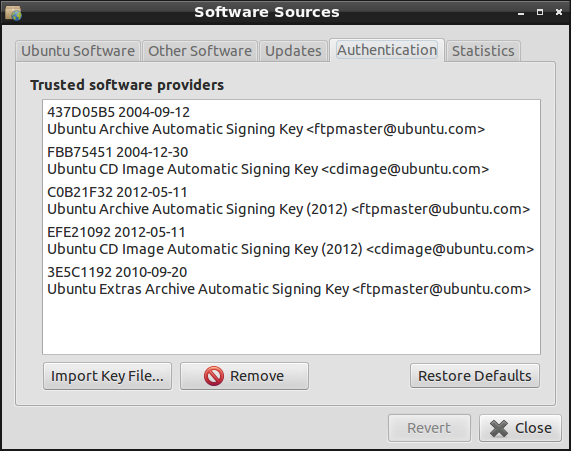
Task: Select key EFE21092 CD Image Key (2012)
Action: click(x=291, y=241)
